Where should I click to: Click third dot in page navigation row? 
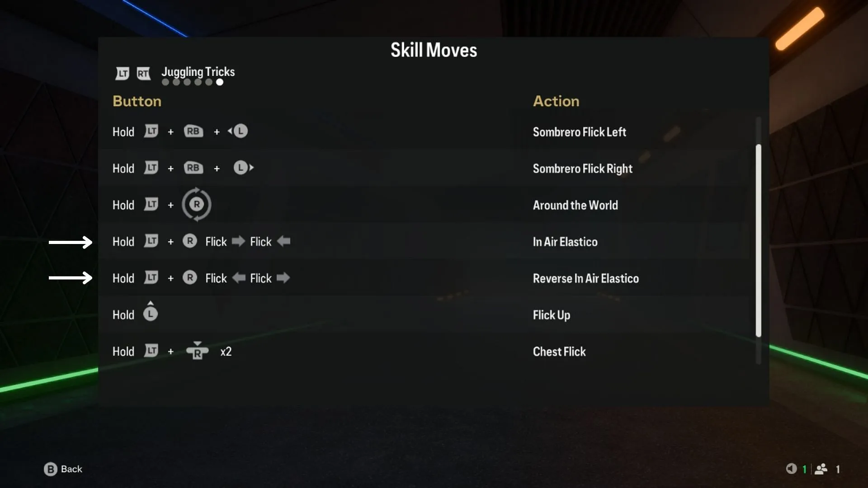(187, 82)
